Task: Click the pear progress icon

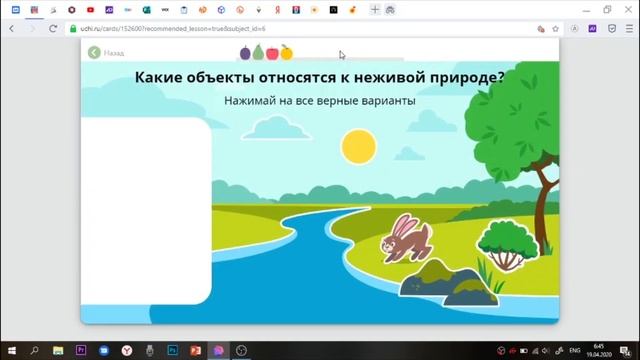Action: [258, 52]
